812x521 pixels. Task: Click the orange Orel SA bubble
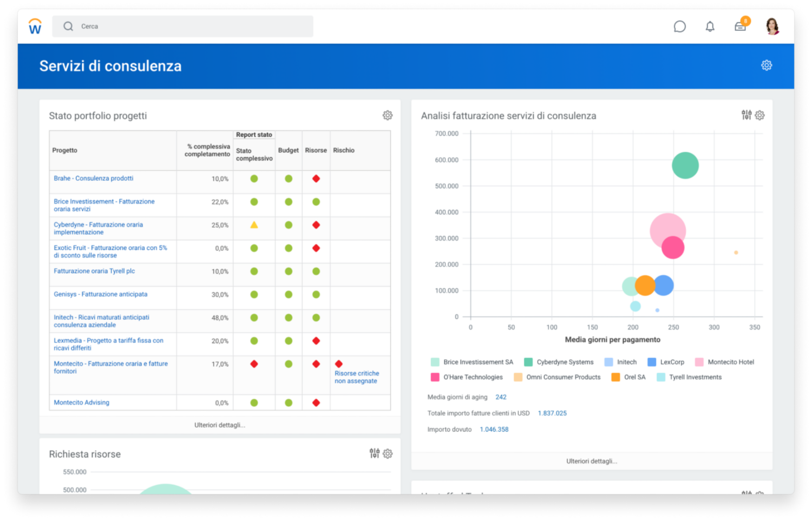click(645, 285)
